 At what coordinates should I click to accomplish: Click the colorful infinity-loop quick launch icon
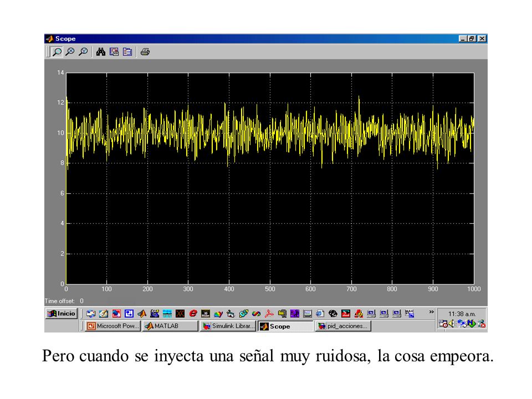point(256,314)
